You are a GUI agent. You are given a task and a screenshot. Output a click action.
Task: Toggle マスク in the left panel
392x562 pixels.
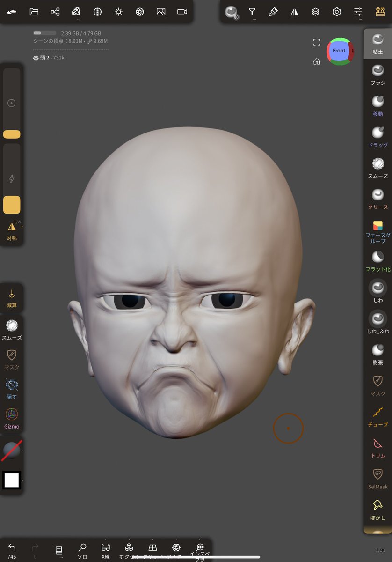(x=12, y=359)
